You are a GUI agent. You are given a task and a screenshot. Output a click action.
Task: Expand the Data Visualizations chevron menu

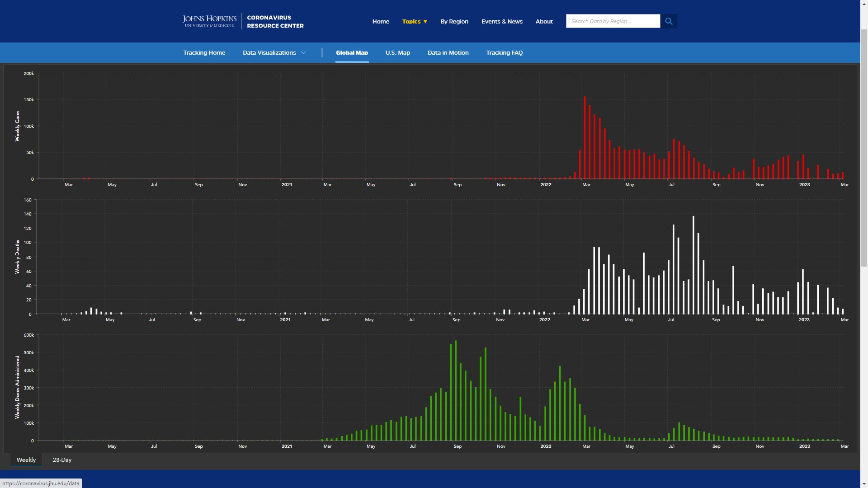304,53
